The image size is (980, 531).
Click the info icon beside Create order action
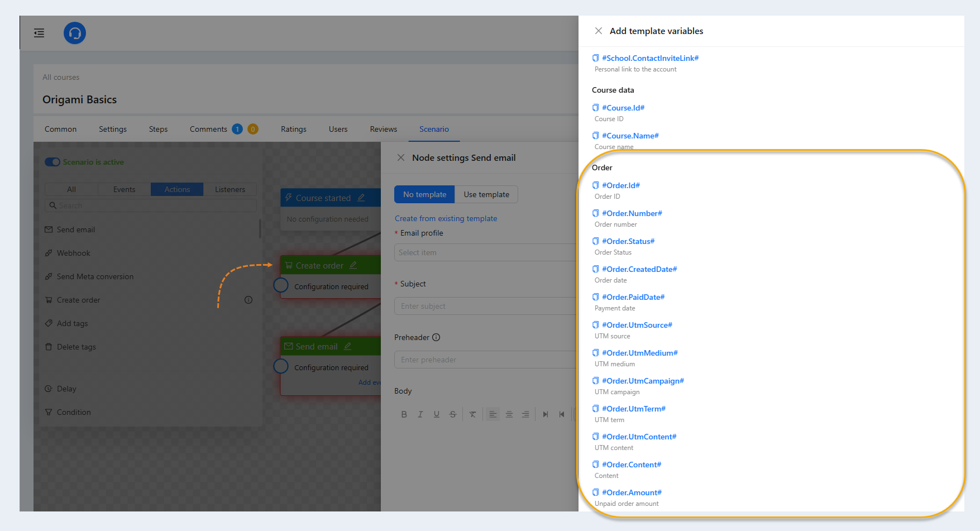[248, 300]
